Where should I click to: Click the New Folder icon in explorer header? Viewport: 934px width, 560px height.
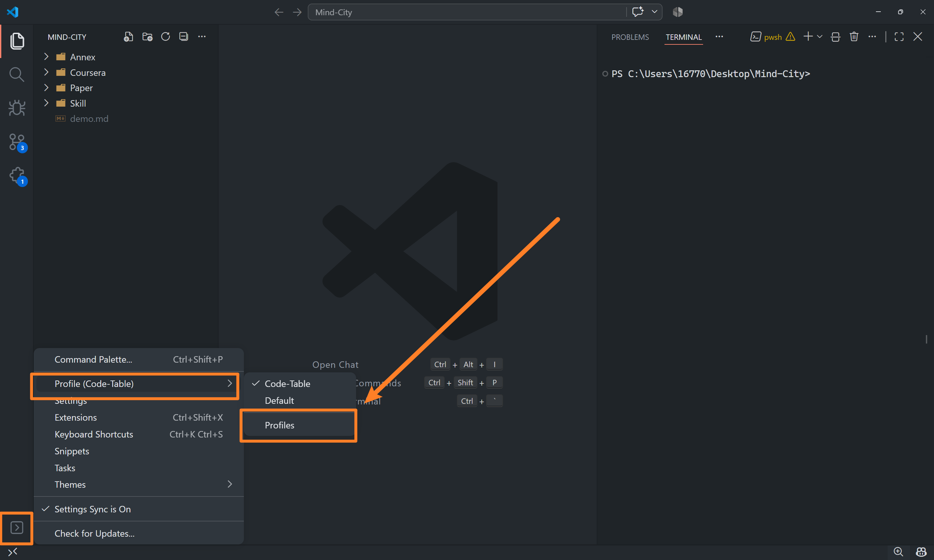pyautogui.click(x=147, y=37)
